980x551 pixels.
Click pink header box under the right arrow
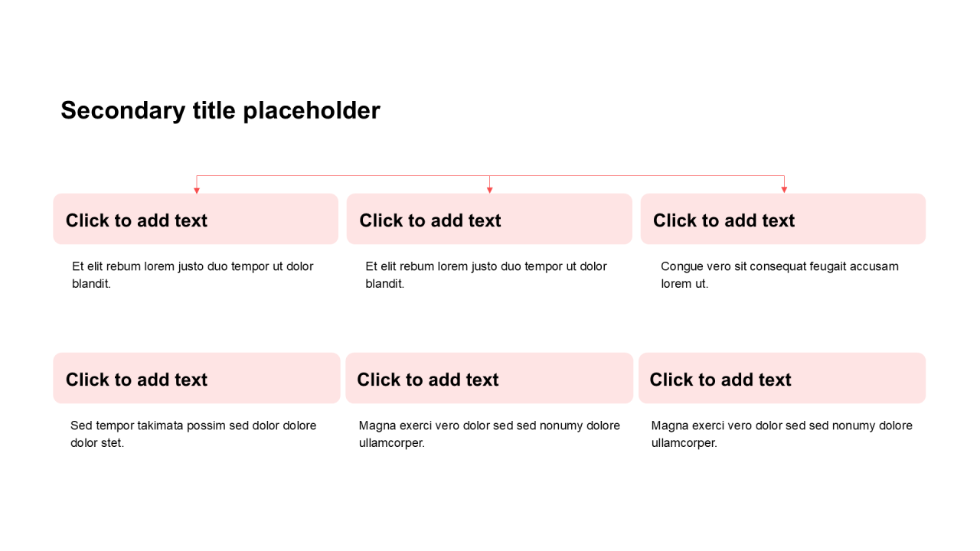tap(783, 220)
